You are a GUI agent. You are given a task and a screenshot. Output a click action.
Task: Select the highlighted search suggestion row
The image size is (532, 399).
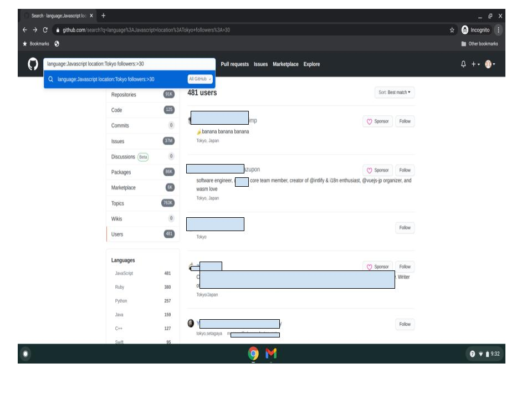129,79
